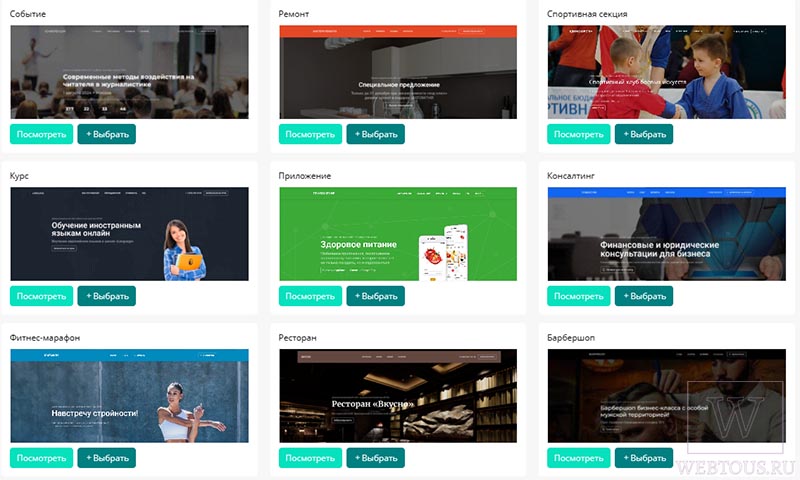Preview the Ремонт template with Посмотреть
This screenshot has width=800, height=480.
tap(310, 134)
